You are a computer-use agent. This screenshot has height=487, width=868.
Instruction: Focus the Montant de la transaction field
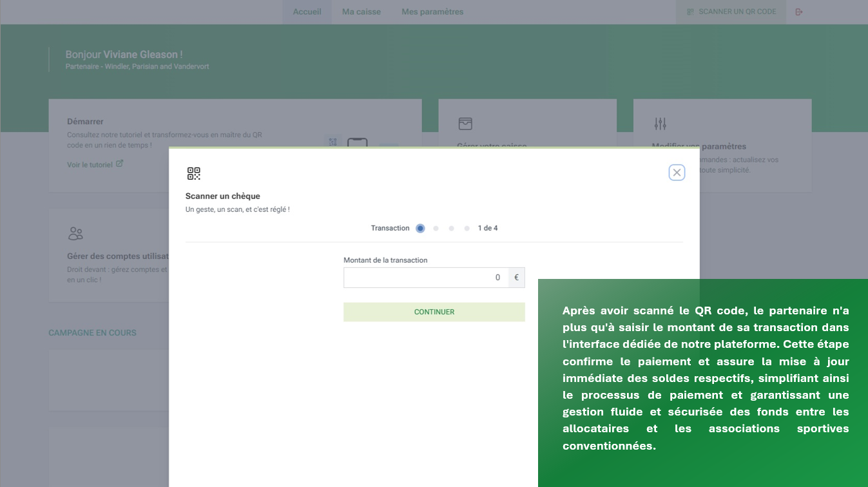click(x=425, y=278)
